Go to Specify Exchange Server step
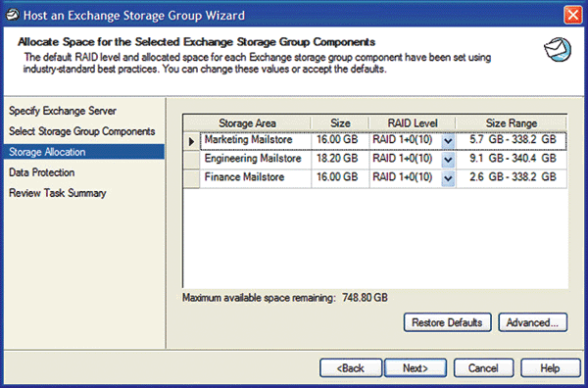 coord(63,111)
